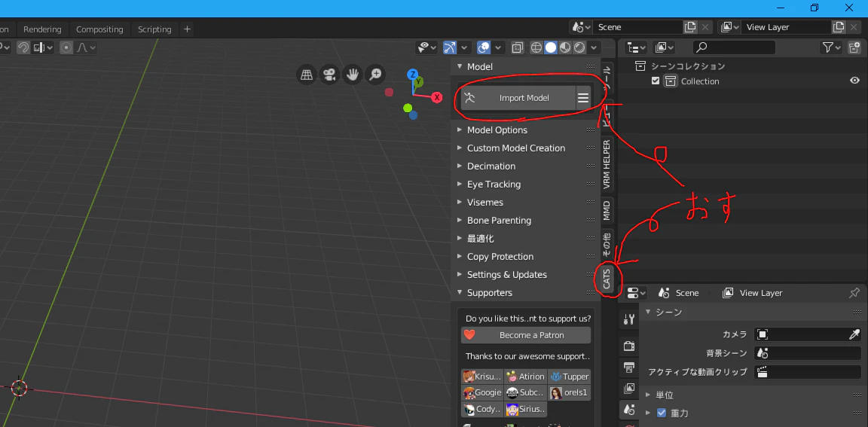868x427 pixels.
Task: Click the Become a Patron button
Action: tap(526, 334)
